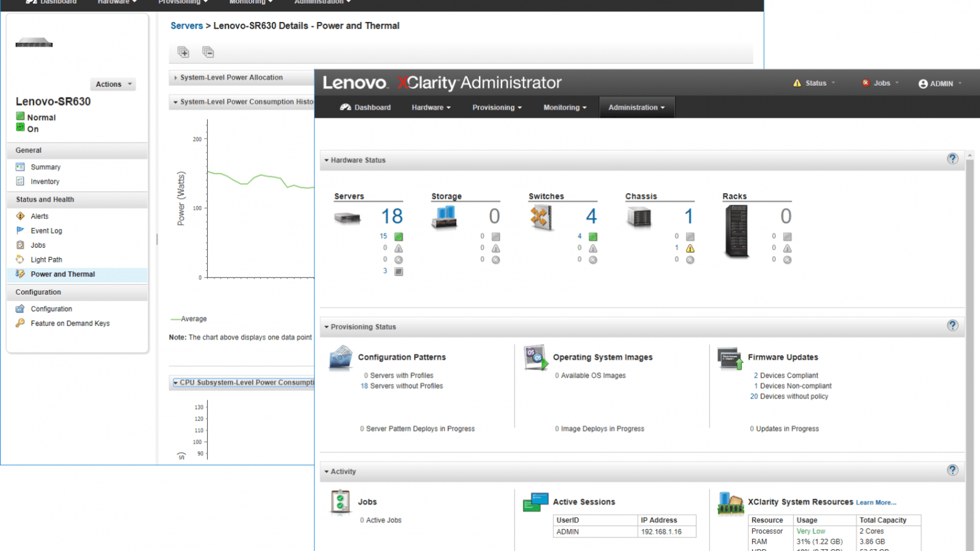Open 20 Devices without policy link

point(789,397)
